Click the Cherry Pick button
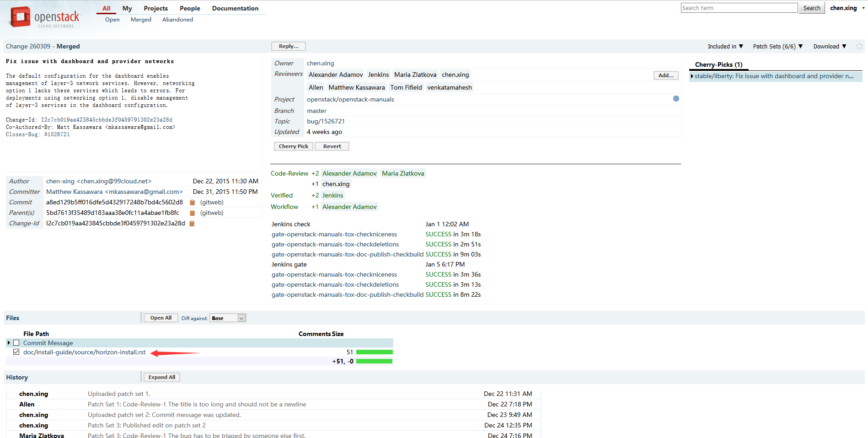Screen dimensions: 868x438 click(294, 146)
